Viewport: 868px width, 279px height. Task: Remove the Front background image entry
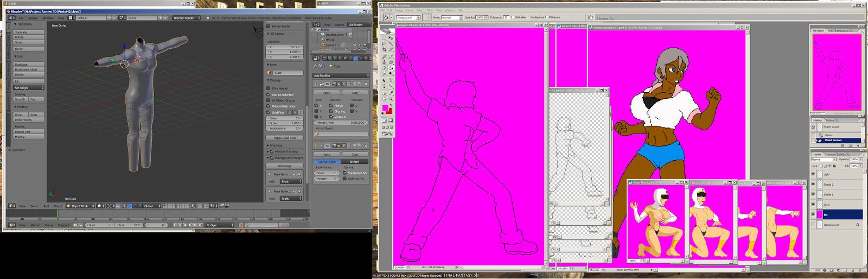299,174
